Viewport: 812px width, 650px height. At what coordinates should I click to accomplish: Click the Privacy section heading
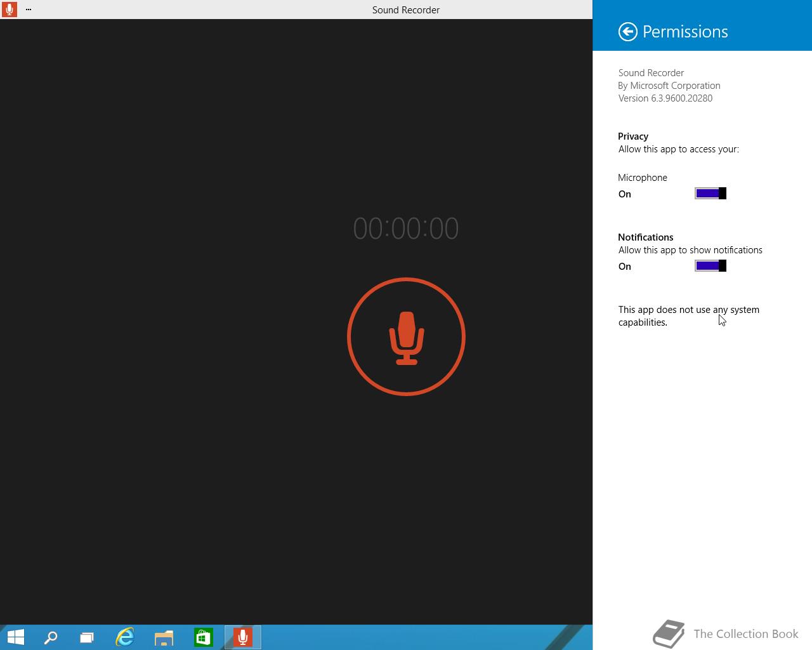[x=633, y=136]
